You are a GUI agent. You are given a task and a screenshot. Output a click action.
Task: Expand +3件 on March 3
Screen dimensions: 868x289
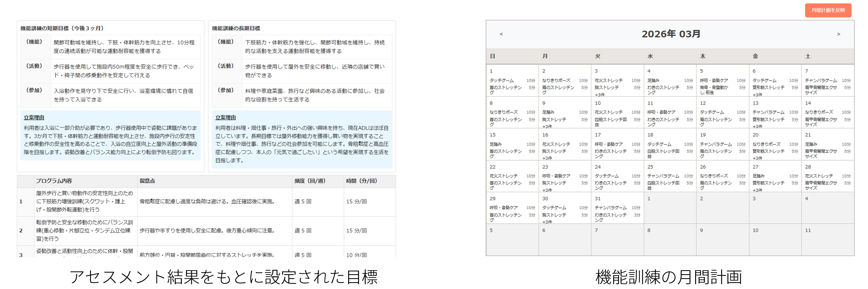tap(599, 95)
